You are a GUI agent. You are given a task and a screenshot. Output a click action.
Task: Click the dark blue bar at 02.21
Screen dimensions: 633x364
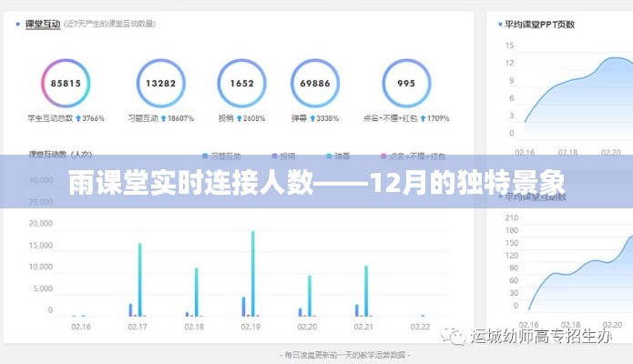coord(356,310)
